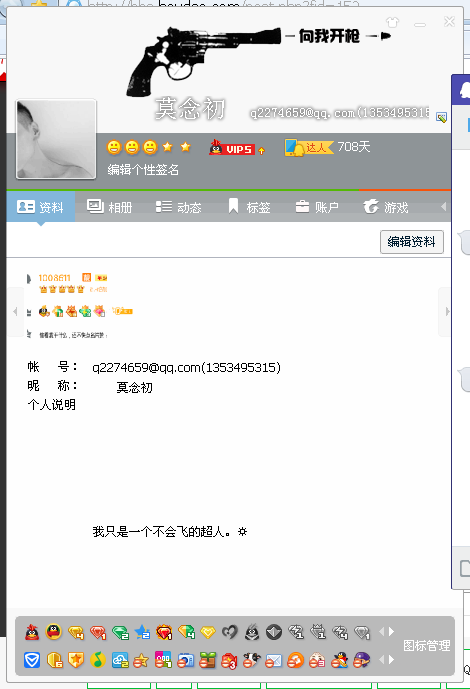Click the VIP upgrade arrow icon

[x=261, y=151]
